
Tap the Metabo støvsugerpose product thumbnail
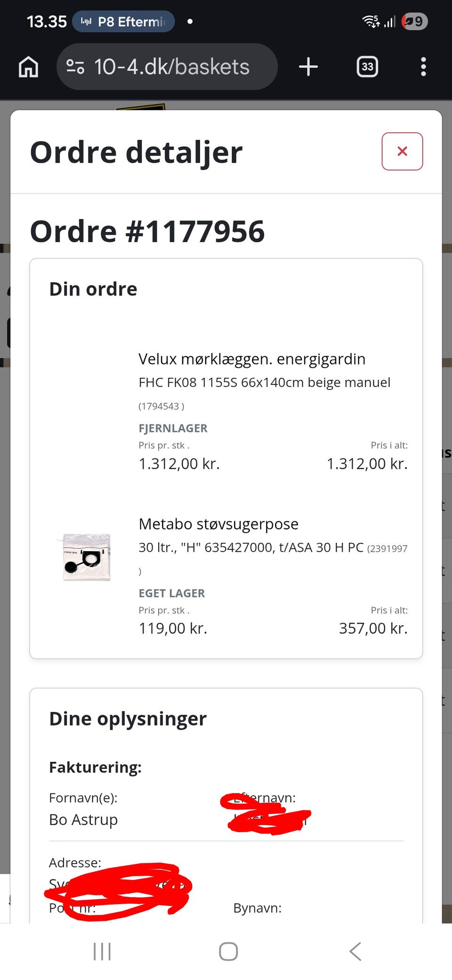pyautogui.click(x=87, y=557)
